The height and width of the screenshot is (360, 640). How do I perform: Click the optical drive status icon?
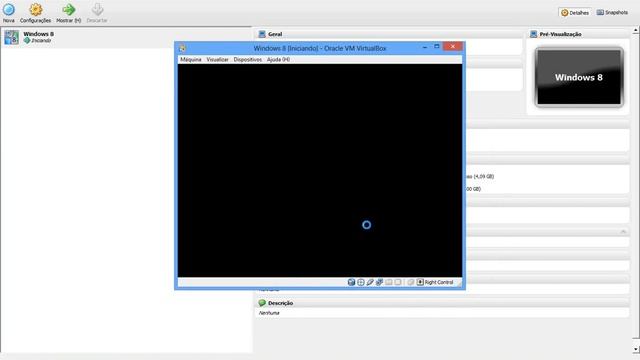pos(361,282)
